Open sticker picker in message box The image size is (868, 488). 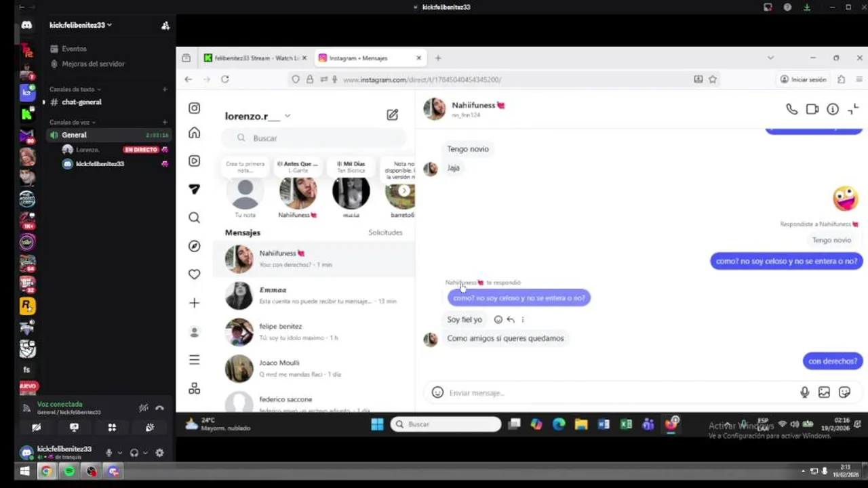[844, 392]
